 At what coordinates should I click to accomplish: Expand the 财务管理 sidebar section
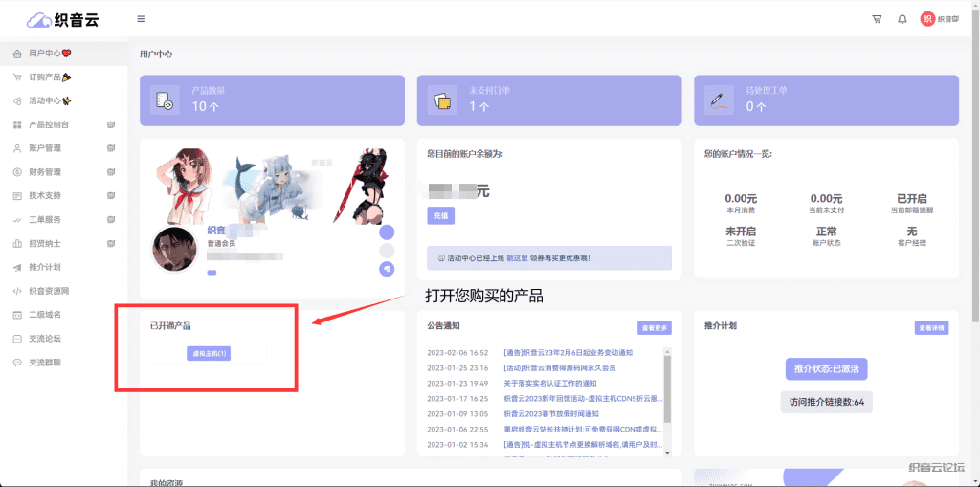(x=64, y=172)
